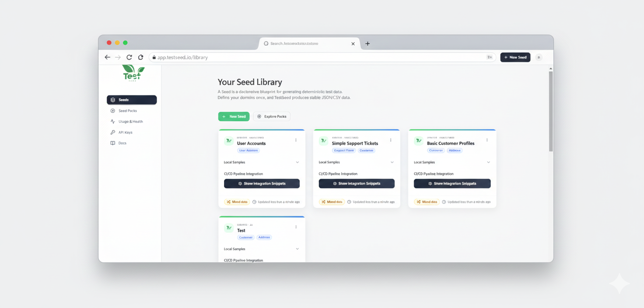Open three-dot menu on Basic Customer Profiles card
Viewport: 644px width, 308px height.
(x=487, y=140)
